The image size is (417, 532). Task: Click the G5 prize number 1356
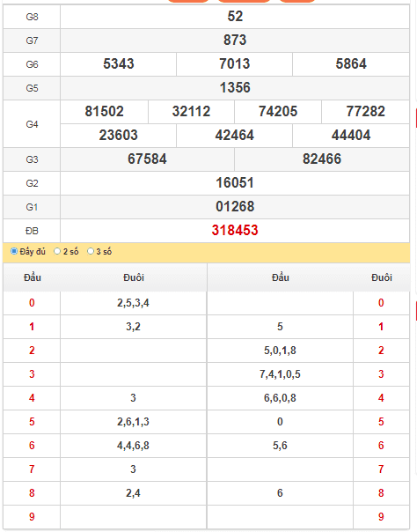pyautogui.click(x=235, y=87)
